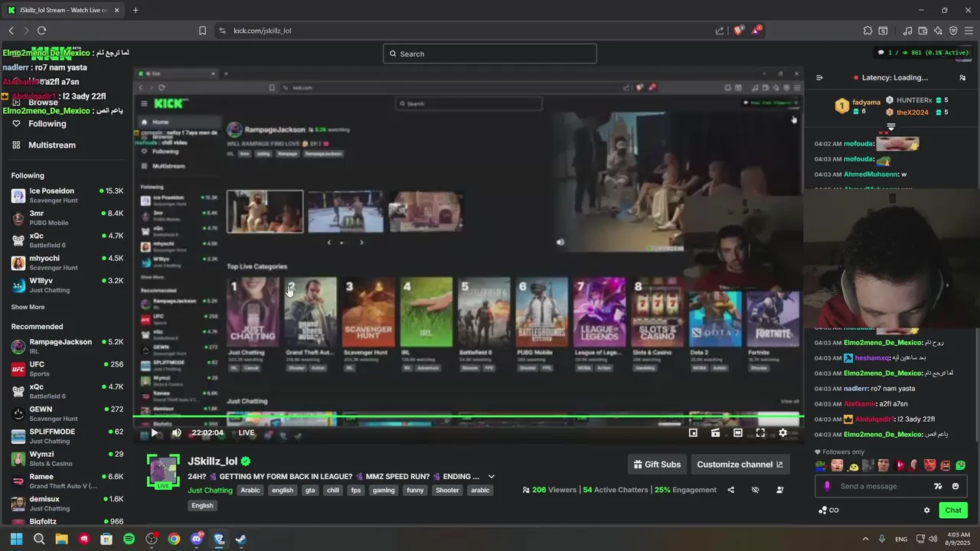980x551 pixels.
Task: Open SPLIFFMODE channel in Recommended
Action: [67, 435]
